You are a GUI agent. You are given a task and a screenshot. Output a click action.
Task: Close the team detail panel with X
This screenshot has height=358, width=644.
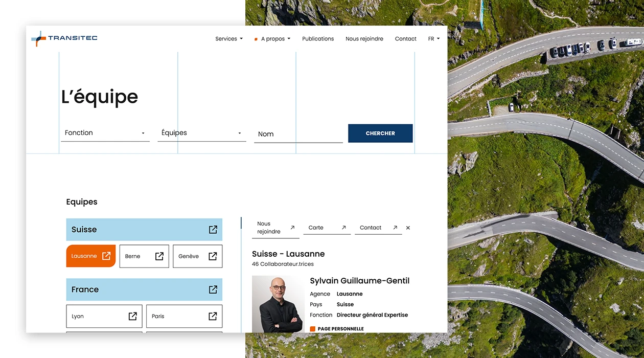pyautogui.click(x=408, y=228)
